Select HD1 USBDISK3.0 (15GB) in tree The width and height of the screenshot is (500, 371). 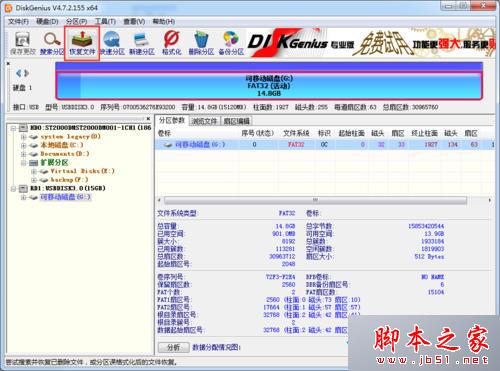[68, 189]
